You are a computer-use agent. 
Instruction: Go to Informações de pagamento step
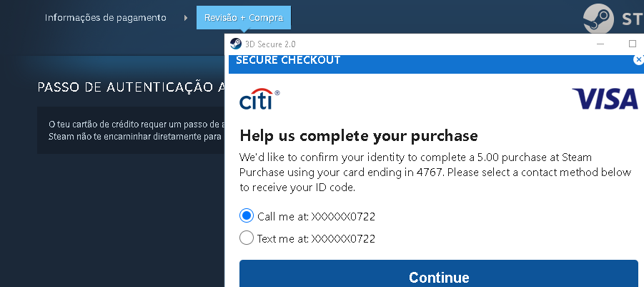point(106,17)
